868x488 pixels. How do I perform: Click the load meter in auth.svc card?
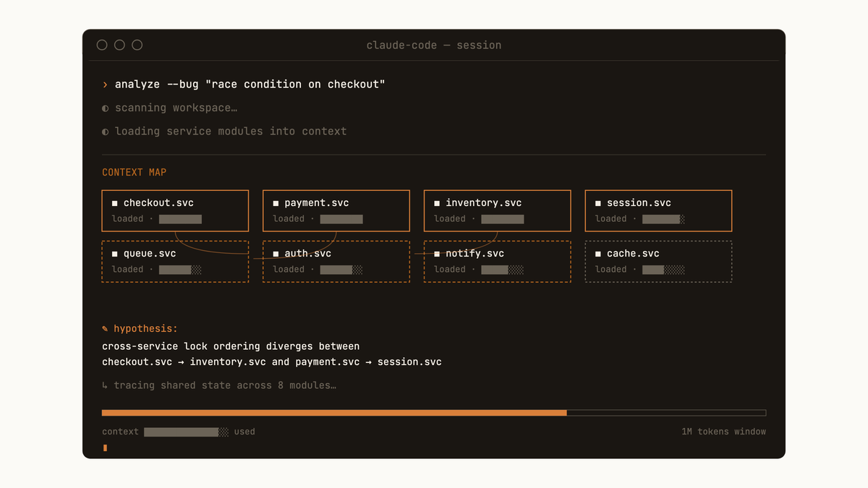(x=341, y=270)
